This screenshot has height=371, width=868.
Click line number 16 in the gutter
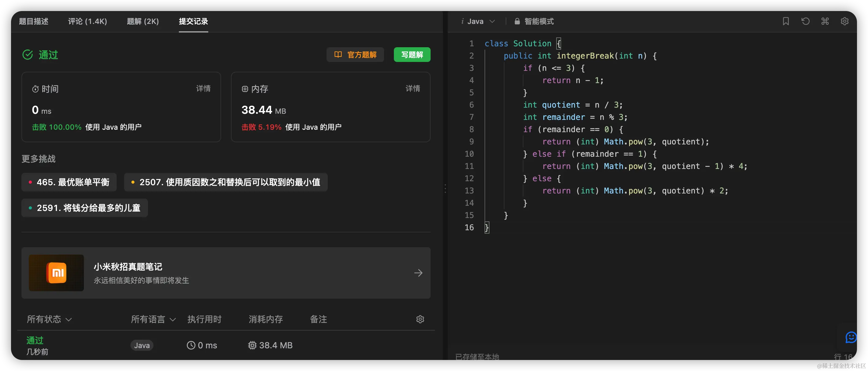tap(469, 227)
